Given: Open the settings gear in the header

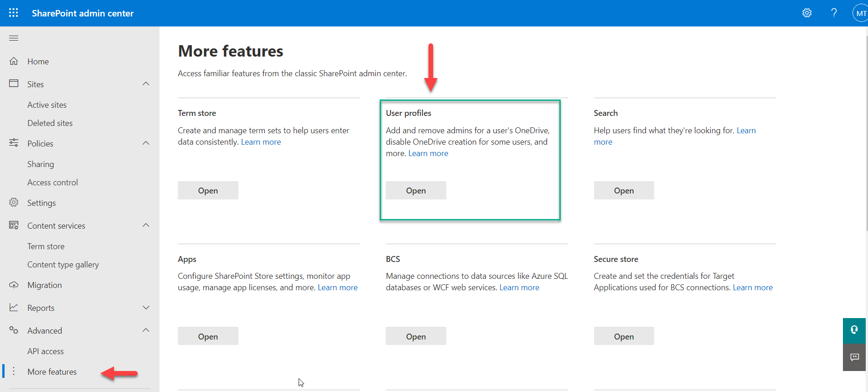Looking at the screenshot, I should click(807, 13).
